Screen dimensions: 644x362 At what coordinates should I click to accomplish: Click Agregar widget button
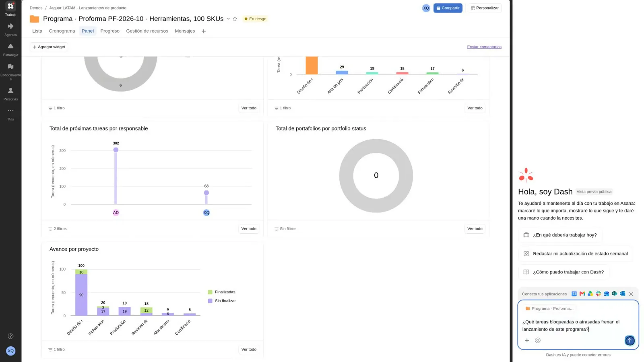click(49, 47)
